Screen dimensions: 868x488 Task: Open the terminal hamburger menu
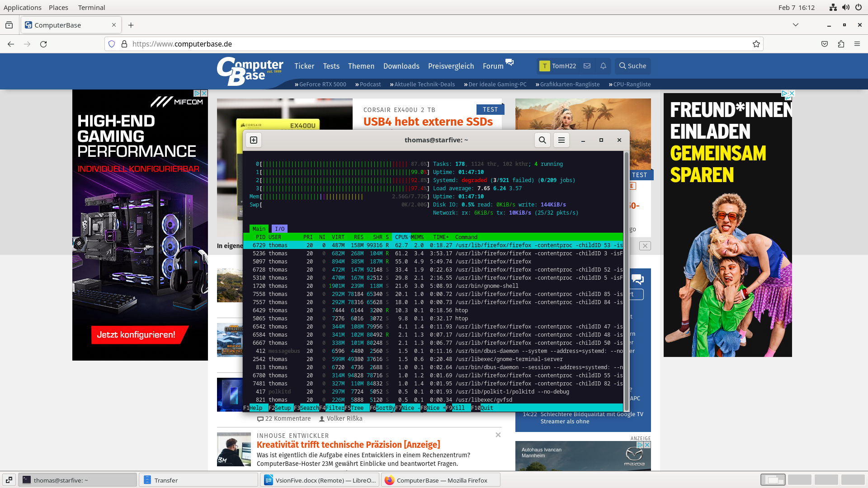point(561,140)
